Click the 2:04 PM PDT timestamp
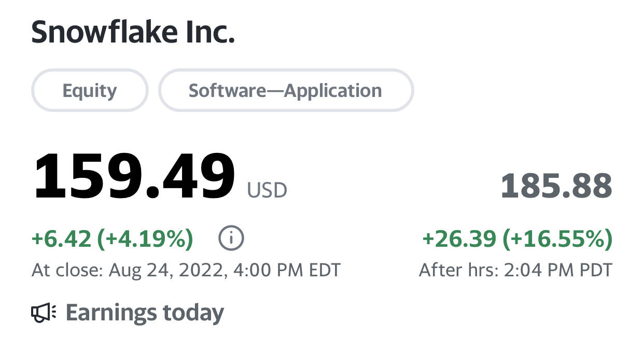Screen dimensions: 644x352 pyautogui.click(x=558, y=270)
